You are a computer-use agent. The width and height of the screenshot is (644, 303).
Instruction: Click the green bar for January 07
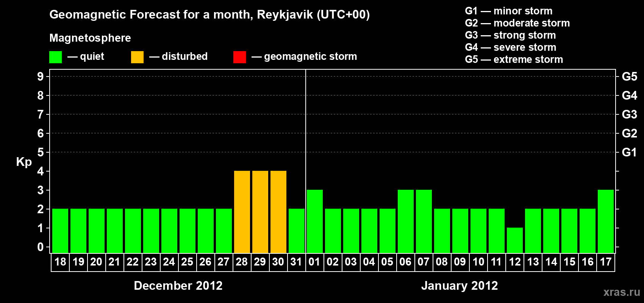tap(424, 221)
